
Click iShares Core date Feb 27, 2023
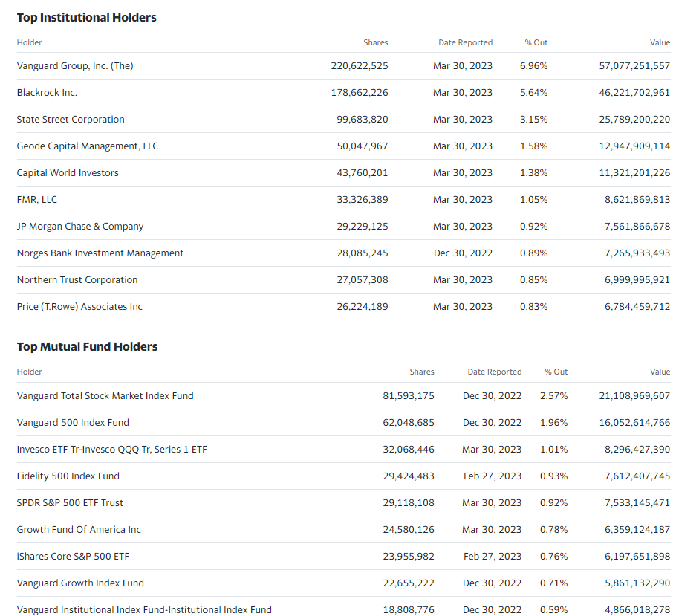[493, 557]
